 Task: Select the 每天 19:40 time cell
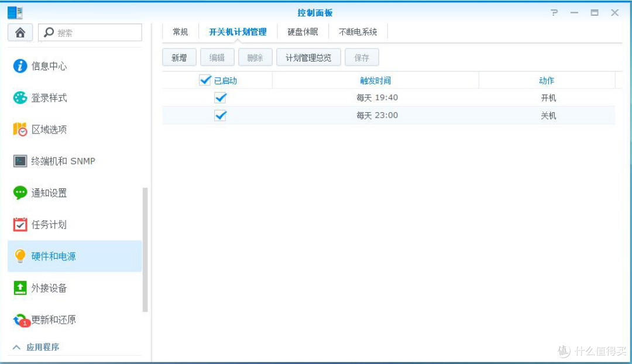[377, 98]
